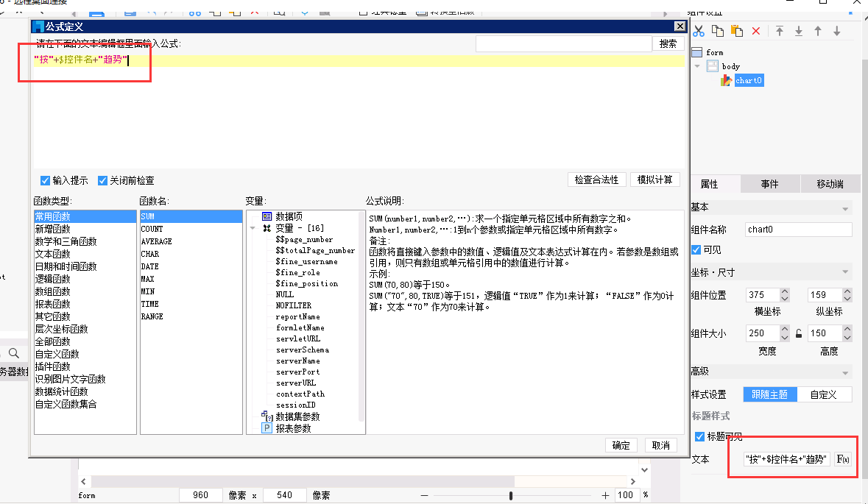Screen dimensions: 868x504
Task: Decrease 纵坐标 value with down arrow
Action: pyautogui.click(x=847, y=299)
